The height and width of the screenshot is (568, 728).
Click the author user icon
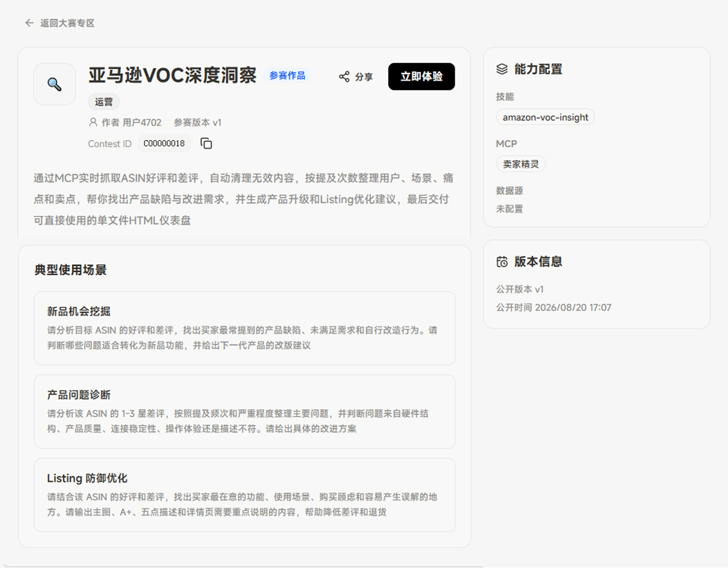[x=93, y=122]
